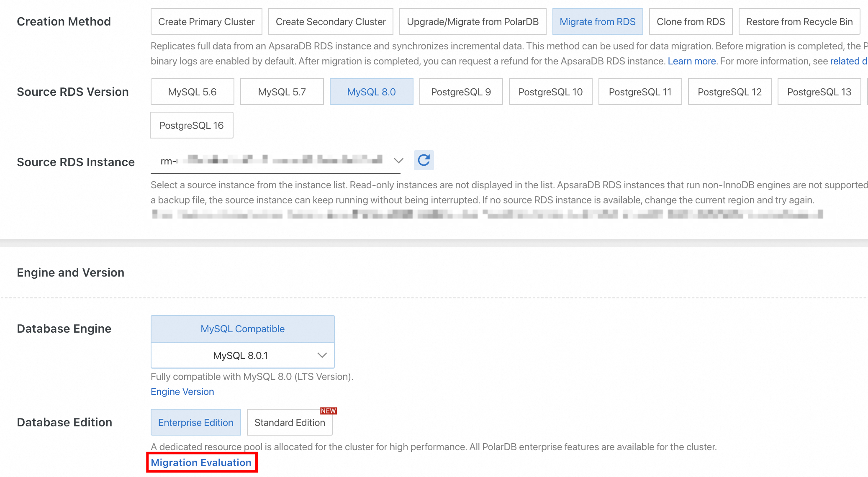Choose Clone from RDS option

click(x=691, y=22)
